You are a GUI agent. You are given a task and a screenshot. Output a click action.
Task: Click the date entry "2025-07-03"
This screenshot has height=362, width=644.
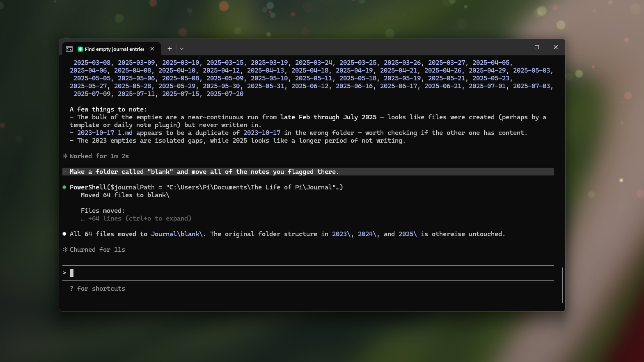[532, 86]
